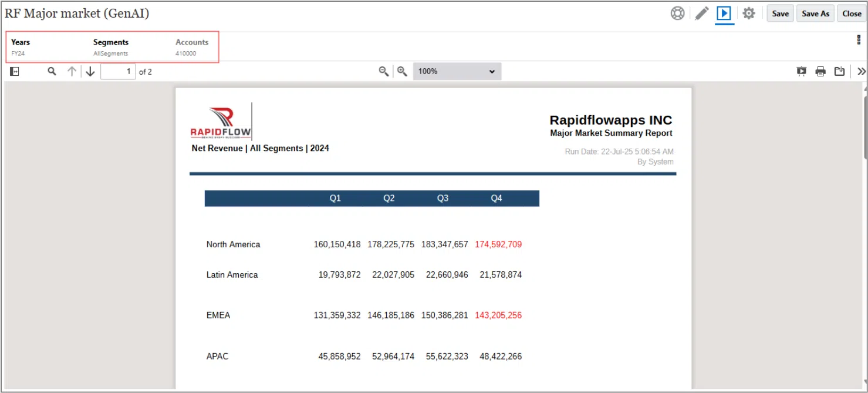868x393 pixels.
Task: Click the Save As button
Action: click(815, 14)
